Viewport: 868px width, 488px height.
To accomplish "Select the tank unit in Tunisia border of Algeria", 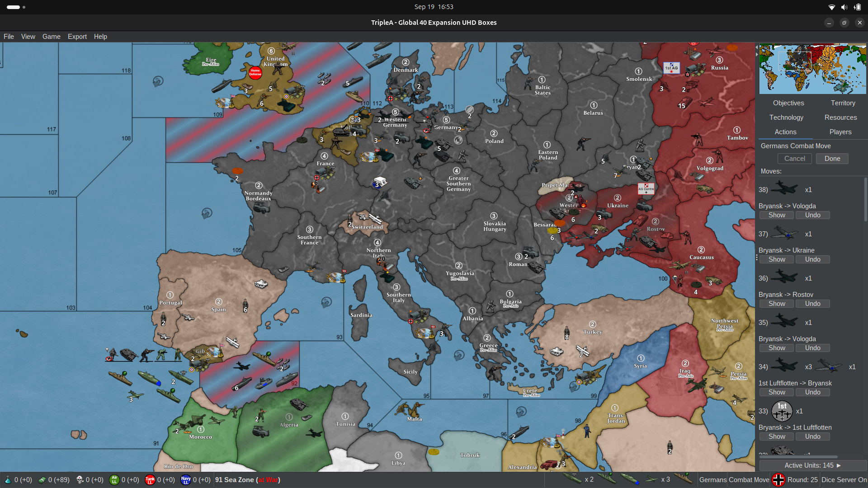I will click(x=298, y=404).
